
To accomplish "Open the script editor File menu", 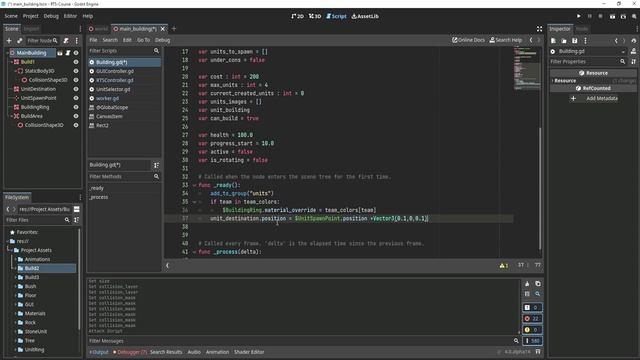I will 93,40.
